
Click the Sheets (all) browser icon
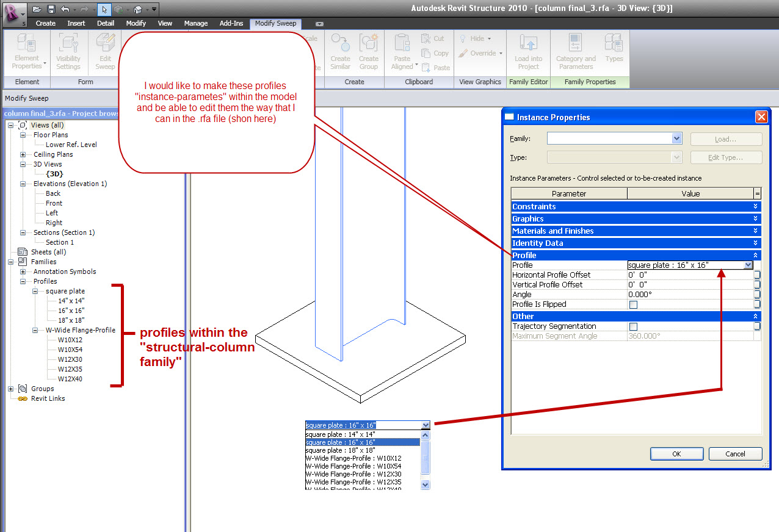tap(23, 252)
